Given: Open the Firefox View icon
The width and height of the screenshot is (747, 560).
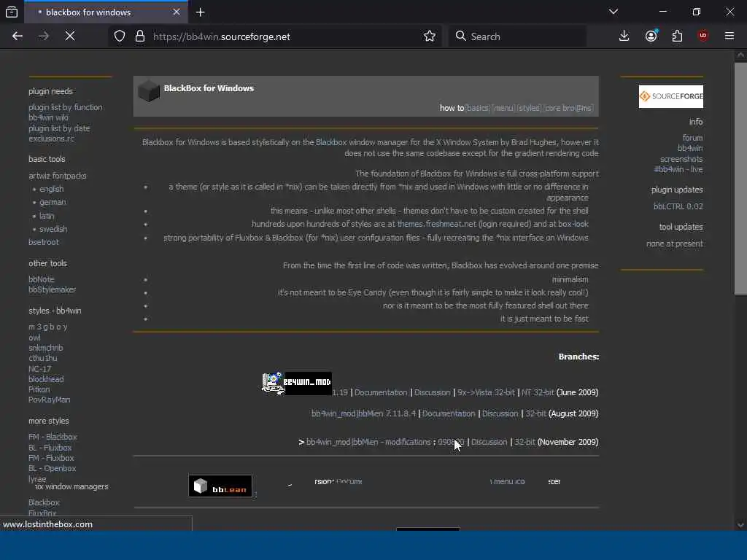Looking at the screenshot, I should (12, 12).
